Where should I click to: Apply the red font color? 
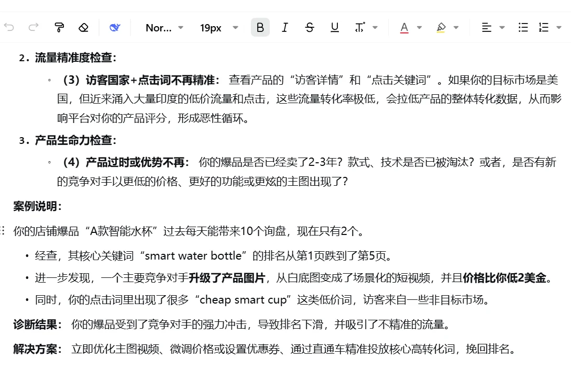tap(404, 28)
